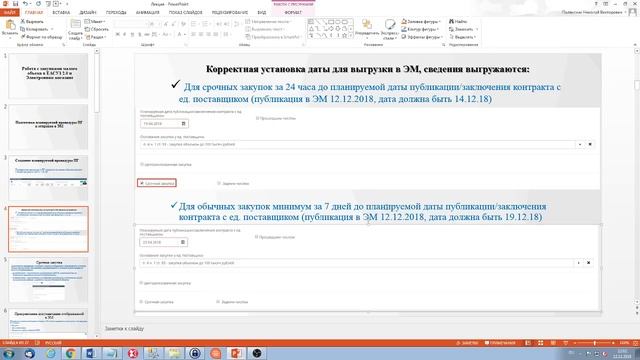Select slide 5 thumbnail 'Срочная закупка'
Viewport: 640px width, 360px height.
point(48,280)
